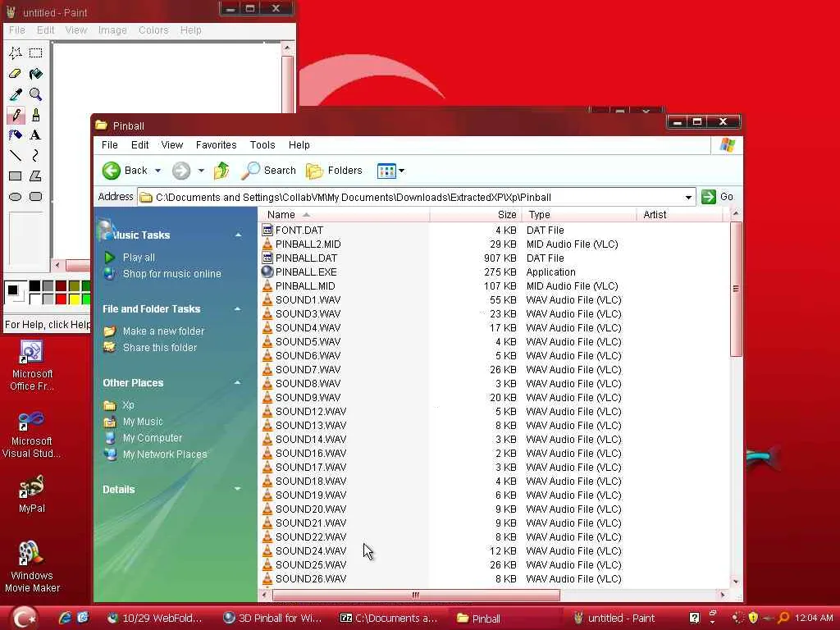
Task: Select the Line tool in Paint
Action: [16, 155]
